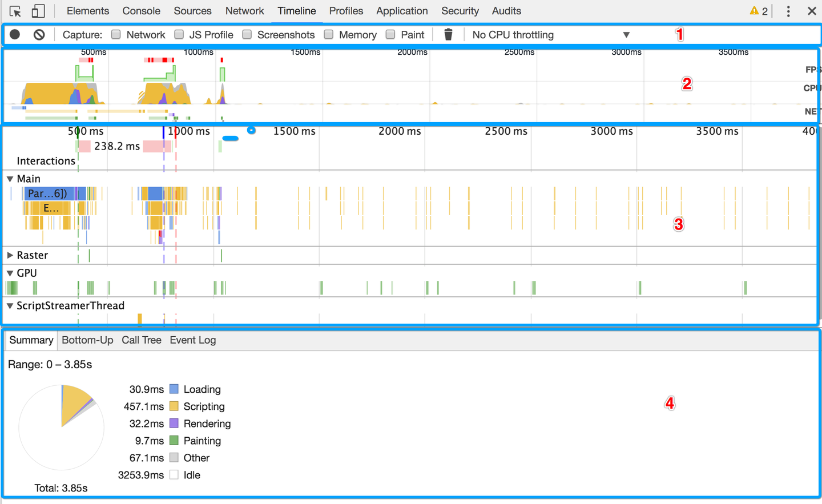This screenshot has width=822, height=504.
Task: Click the Record button to start profiling
Action: click(14, 34)
